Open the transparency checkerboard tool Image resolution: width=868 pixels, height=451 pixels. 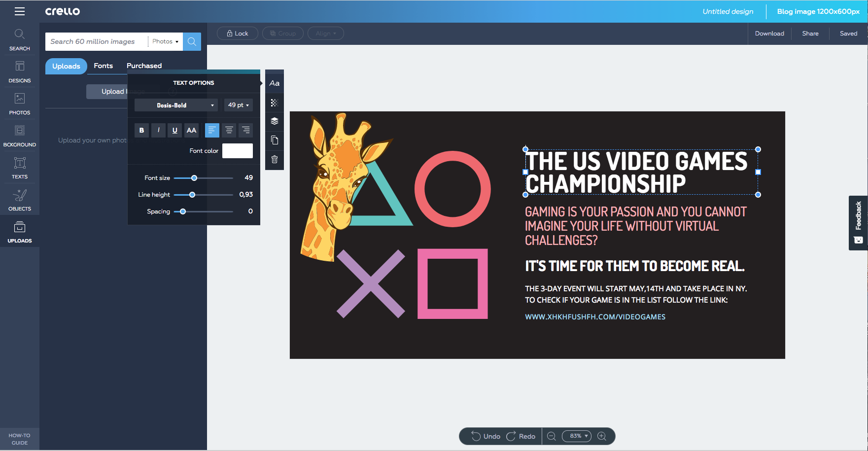click(275, 103)
